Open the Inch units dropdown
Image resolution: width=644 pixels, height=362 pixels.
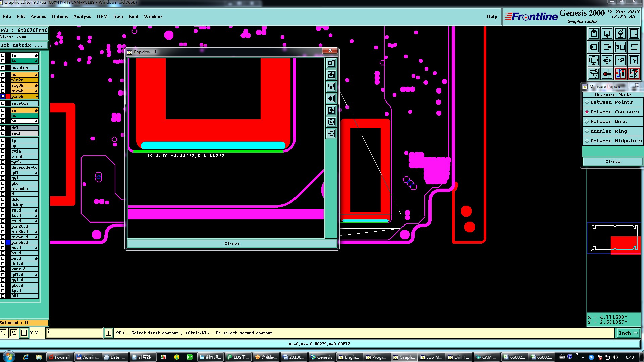coord(628,333)
